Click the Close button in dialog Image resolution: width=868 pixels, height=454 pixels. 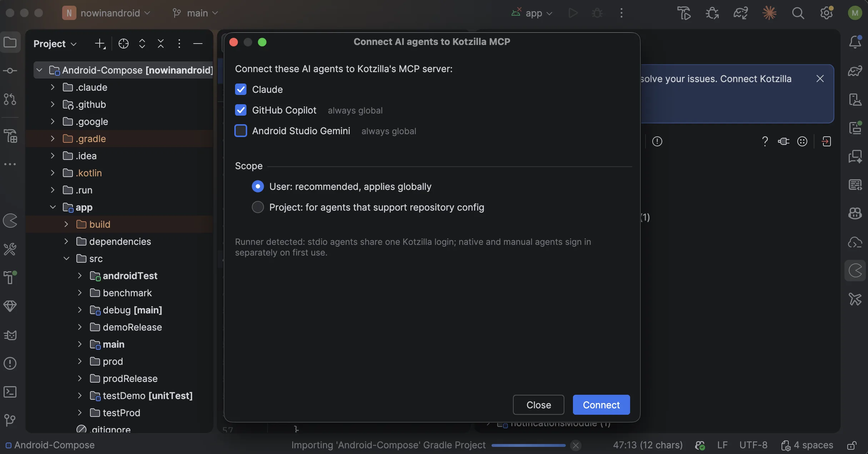[x=539, y=405]
